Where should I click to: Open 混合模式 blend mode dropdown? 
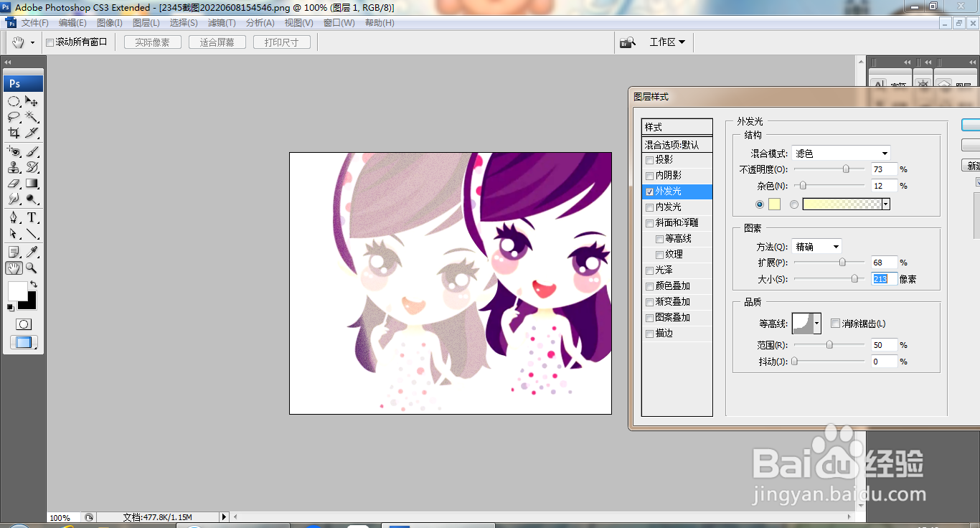click(x=842, y=153)
